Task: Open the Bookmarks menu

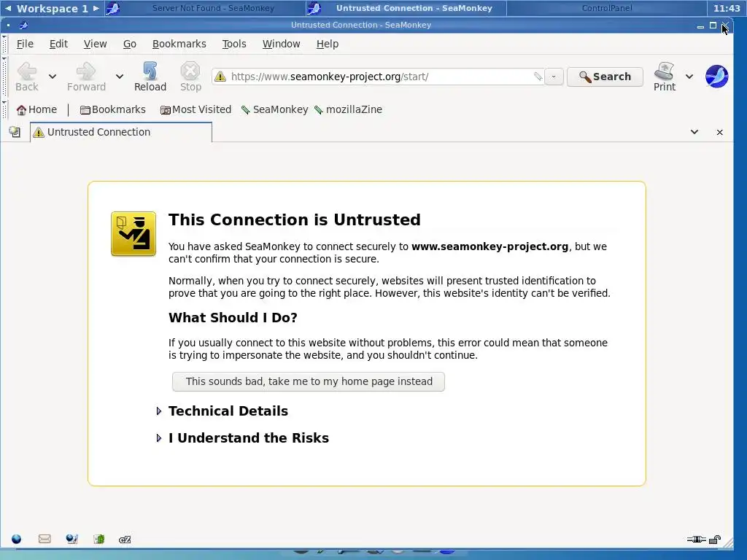Action: (179, 44)
